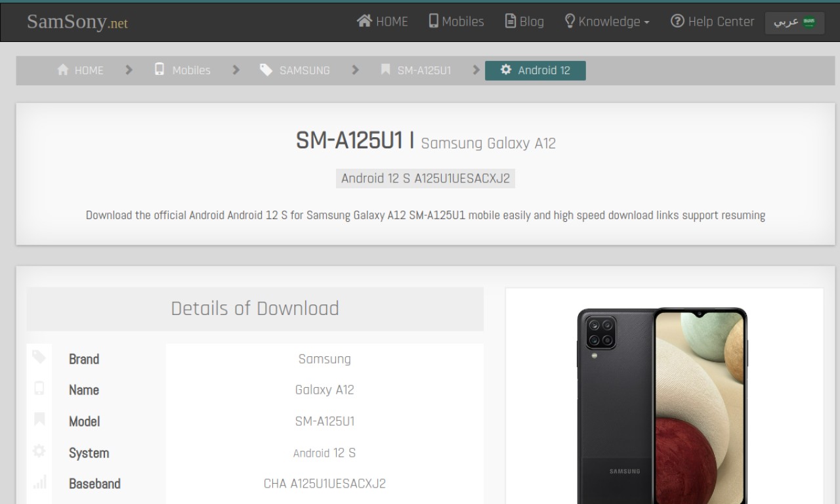Click breadcrumb phone icon before Mobiles
This screenshot has height=504, width=840.
[x=159, y=69]
